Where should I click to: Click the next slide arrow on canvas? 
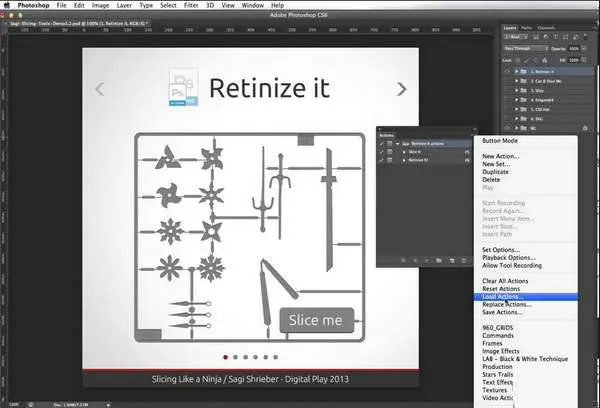[x=401, y=89]
